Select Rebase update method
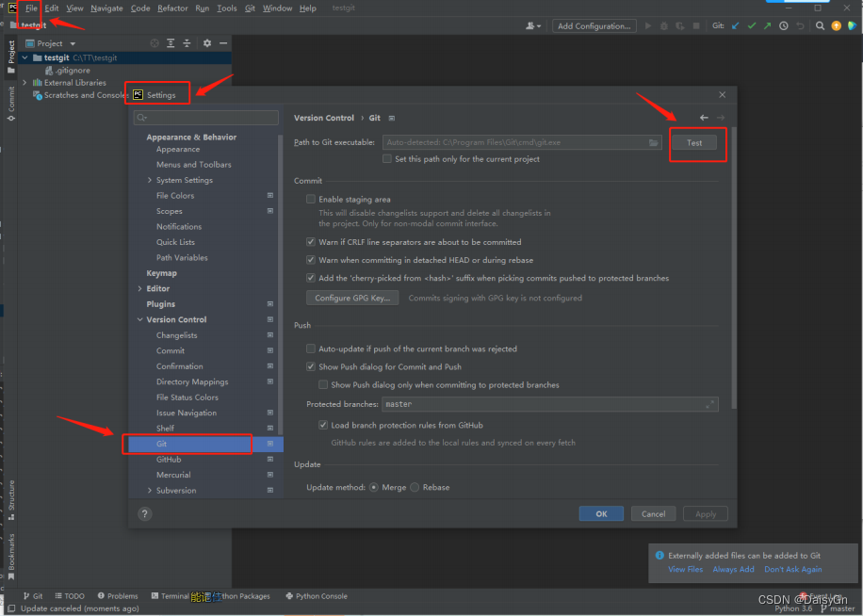Image resolution: width=863 pixels, height=616 pixels. (415, 487)
